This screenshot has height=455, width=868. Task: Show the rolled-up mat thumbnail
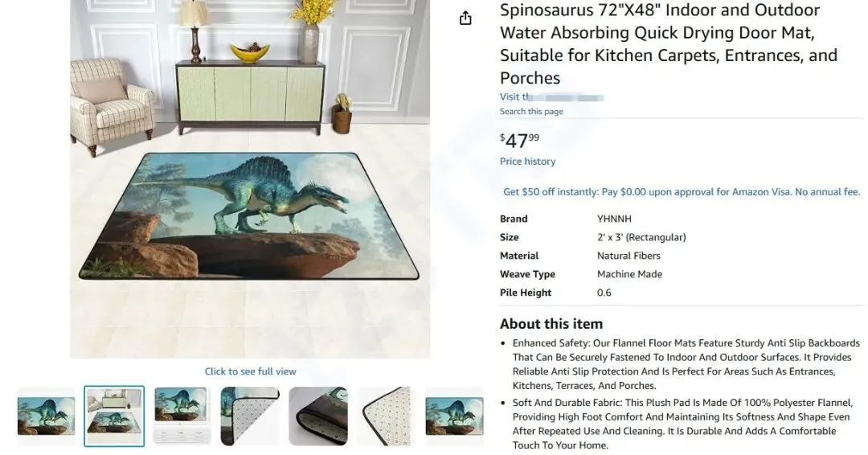click(x=318, y=416)
